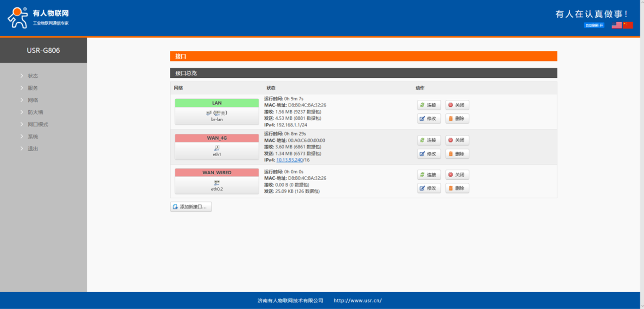Select the Chinese flag language icon
Image resolution: width=644 pixels, height=309 pixels.
click(x=628, y=25)
